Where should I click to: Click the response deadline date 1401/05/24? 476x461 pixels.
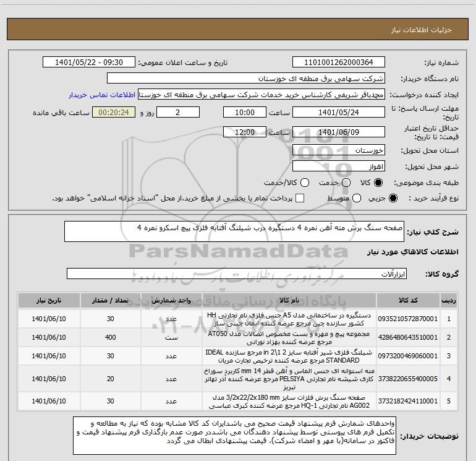[x=339, y=113]
